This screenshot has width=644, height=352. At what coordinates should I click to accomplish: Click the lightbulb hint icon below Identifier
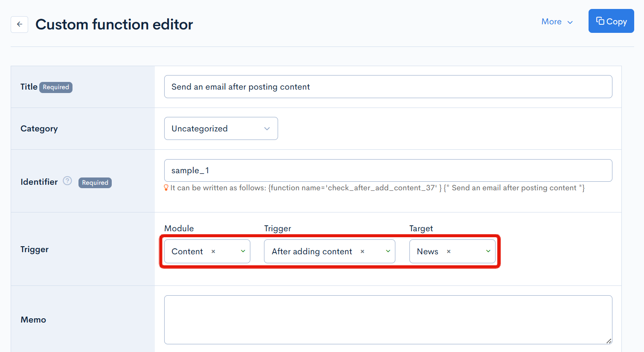click(166, 188)
